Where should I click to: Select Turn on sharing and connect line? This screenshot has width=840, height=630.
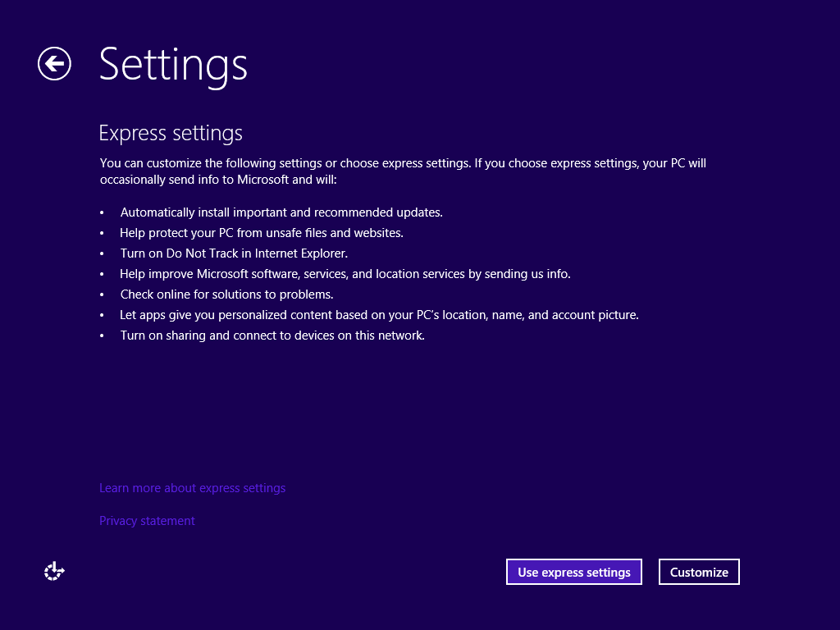272,336
